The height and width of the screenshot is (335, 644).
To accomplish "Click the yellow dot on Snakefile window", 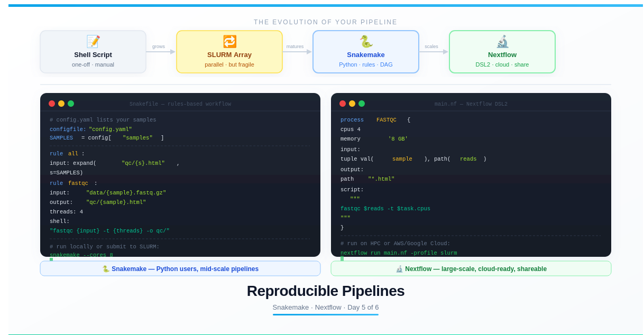I will (x=61, y=104).
